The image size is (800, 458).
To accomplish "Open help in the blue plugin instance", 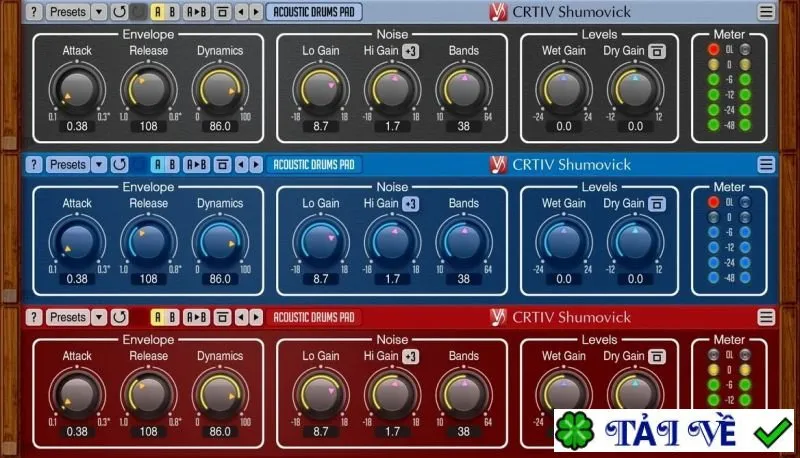I will tap(34, 165).
